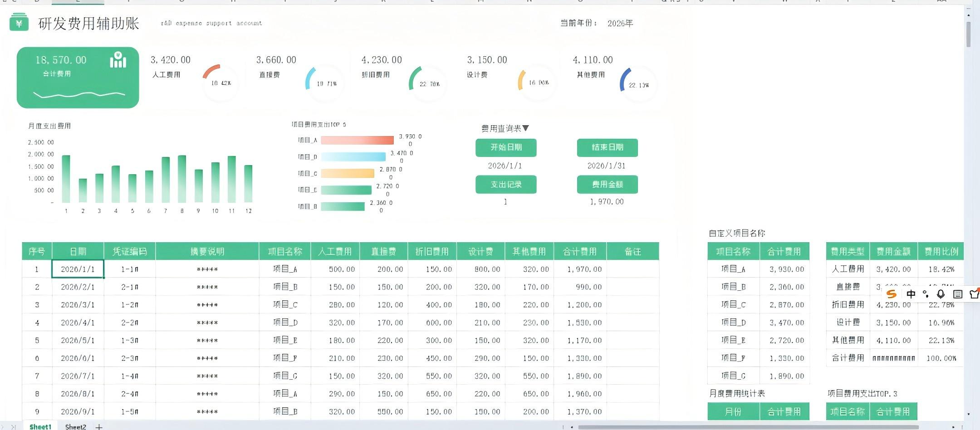Screen dimensions: 980x430
Task: Click the vertical scrollbar down arrow
Action: pos(968,414)
